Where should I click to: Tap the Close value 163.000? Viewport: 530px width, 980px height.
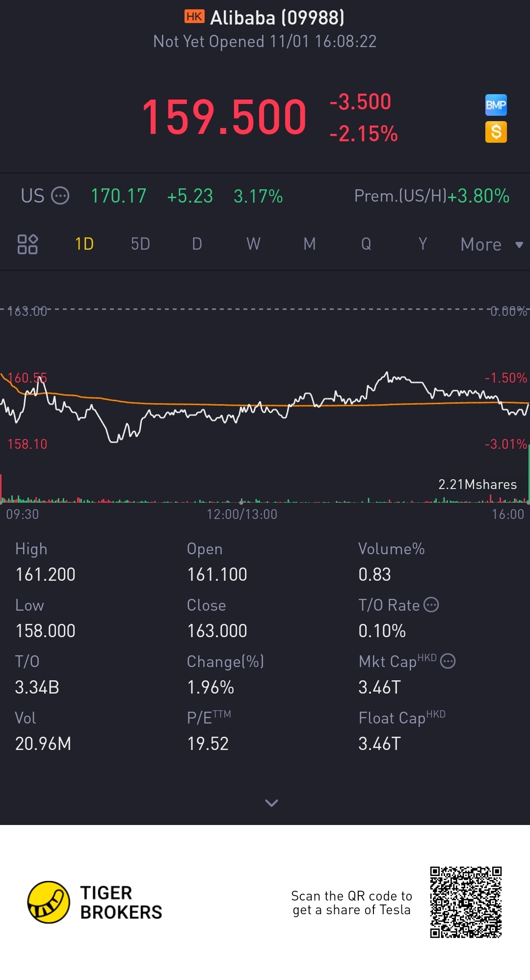click(x=217, y=631)
